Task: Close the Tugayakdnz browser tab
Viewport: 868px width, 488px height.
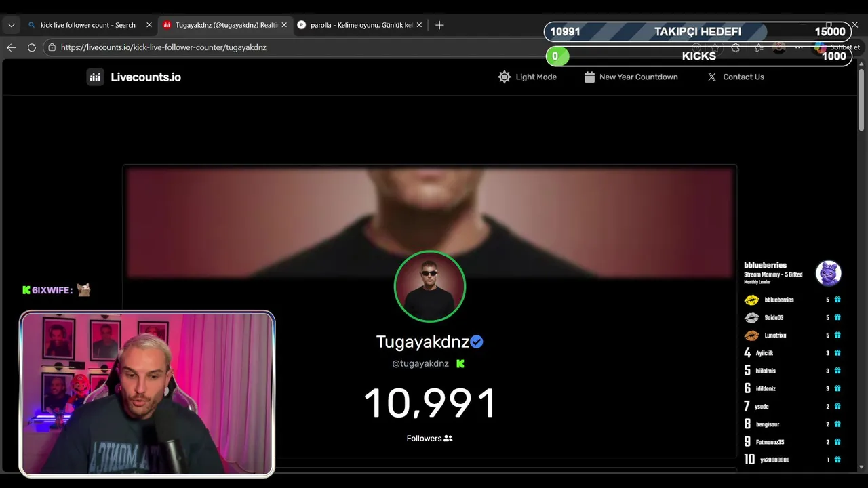Action: [x=284, y=25]
